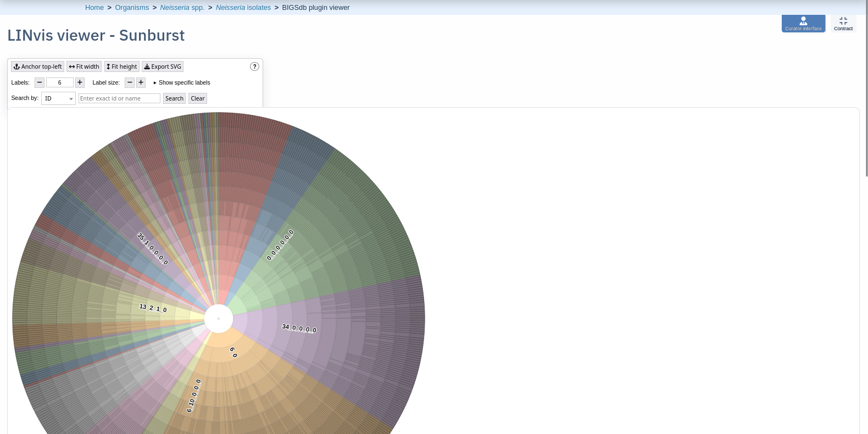
Task: Click the Clear button
Action: coord(198,98)
